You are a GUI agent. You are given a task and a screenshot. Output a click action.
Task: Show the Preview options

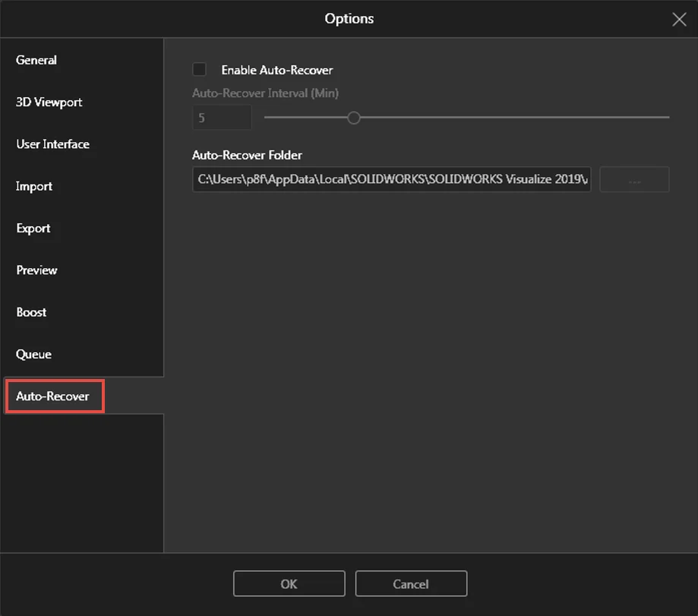(36, 270)
